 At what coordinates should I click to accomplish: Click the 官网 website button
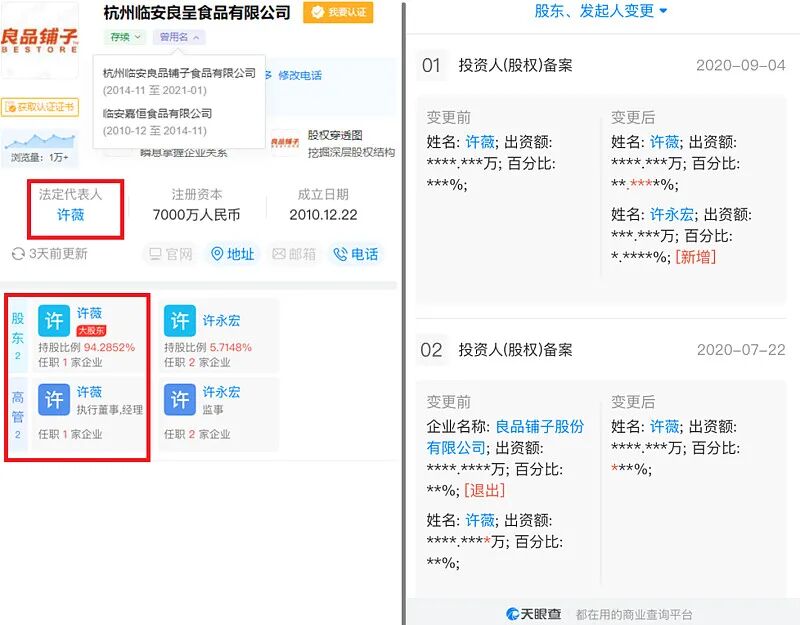171,254
